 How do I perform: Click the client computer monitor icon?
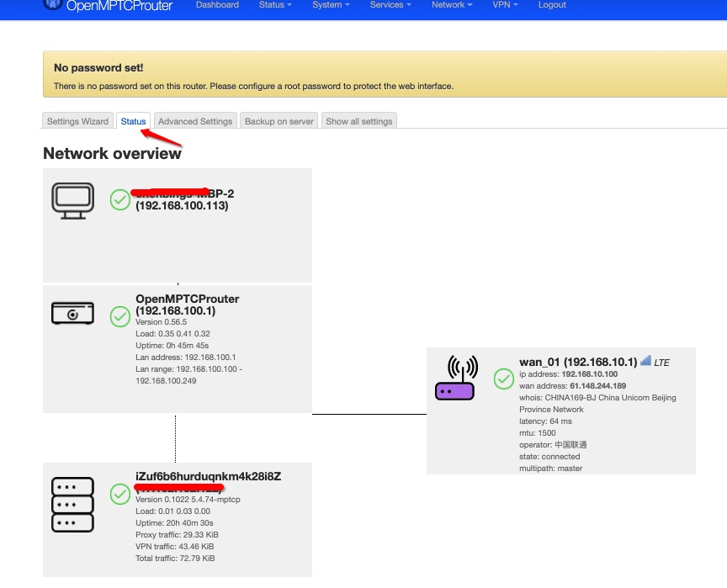[73, 201]
